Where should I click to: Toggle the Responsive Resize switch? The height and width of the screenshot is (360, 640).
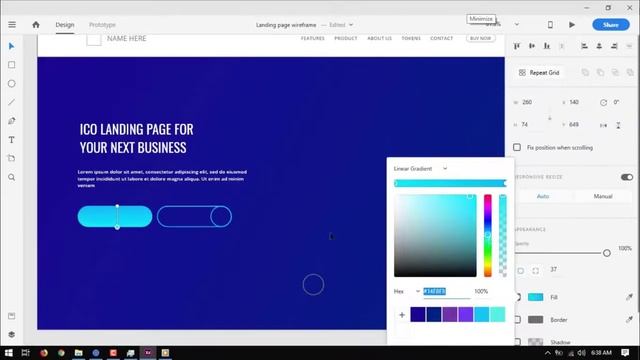pos(627,177)
